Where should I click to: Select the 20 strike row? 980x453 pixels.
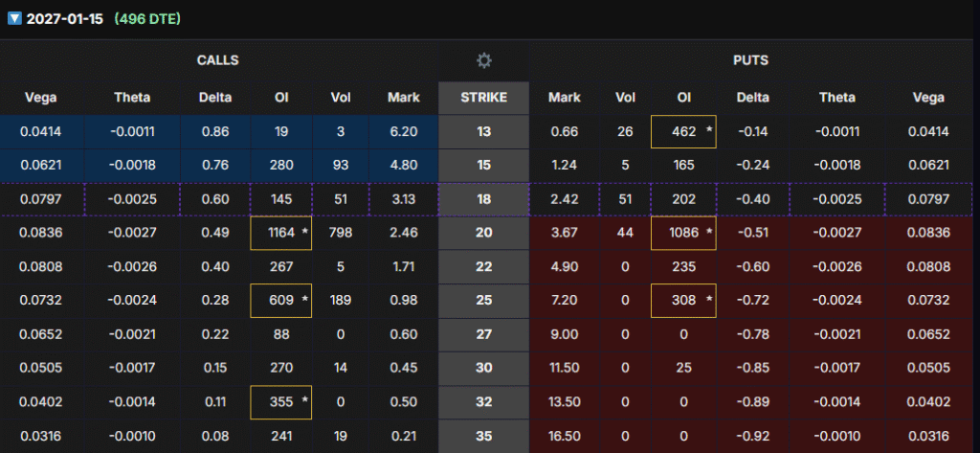[483, 233]
